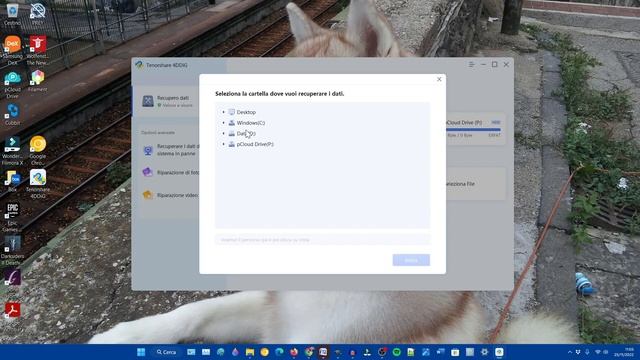Open Riparazione di foto icon
Image resolution: width=640 pixels, height=360 pixels.
tap(148, 172)
